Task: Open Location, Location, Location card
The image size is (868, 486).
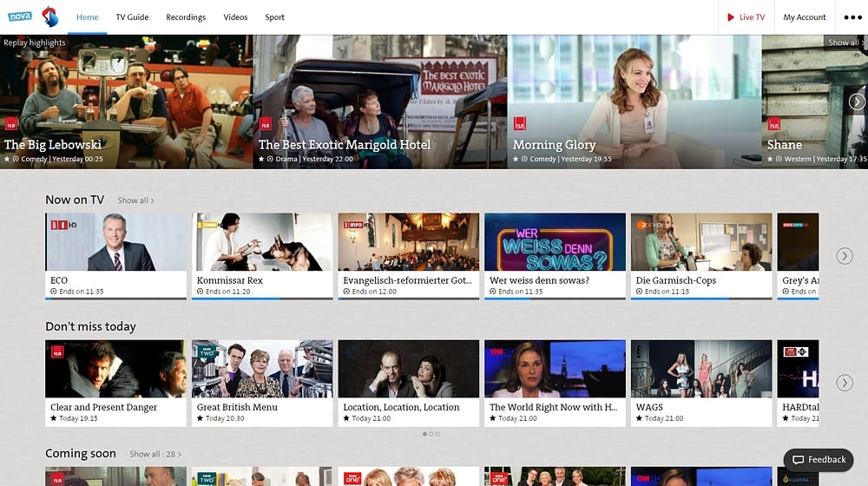Action: pyautogui.click(x=409, y=383)
